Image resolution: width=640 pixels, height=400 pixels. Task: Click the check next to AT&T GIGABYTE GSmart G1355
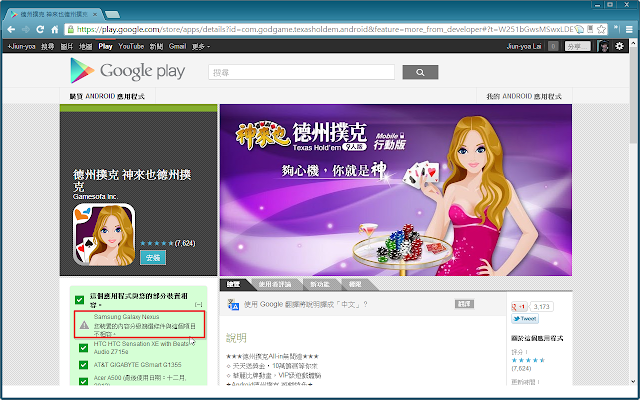[x=84, y=364]
